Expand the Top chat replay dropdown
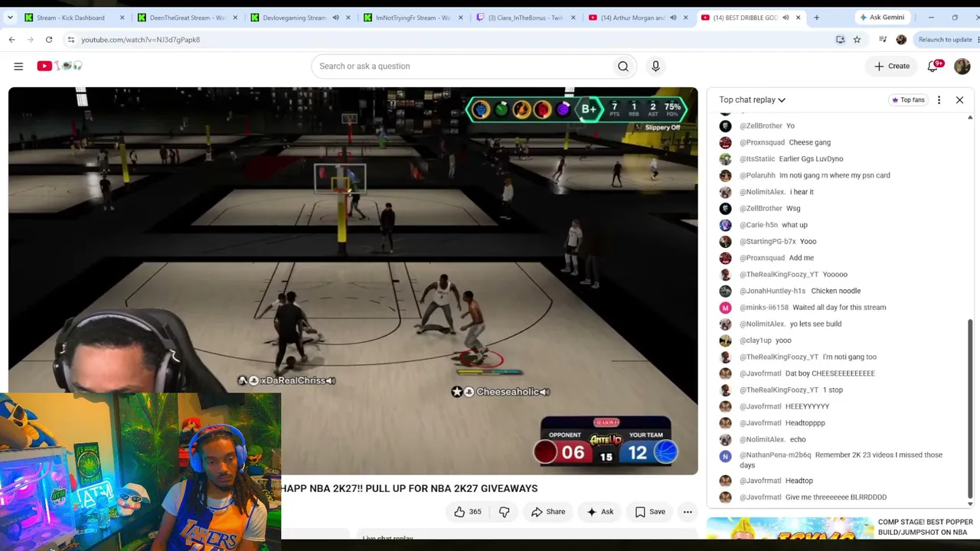Image resolution: width=980 pixels, height=551 pixels. [x=752, y=99]
